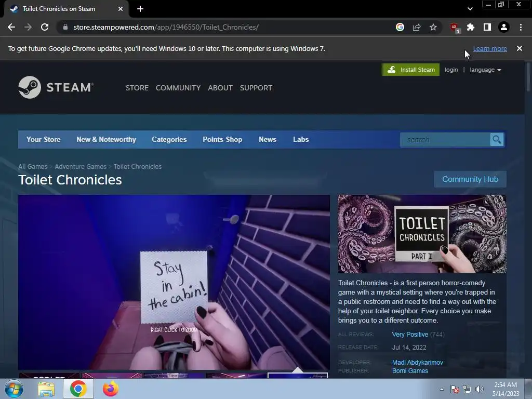Open the News tab
This screenshot has height=399, width=532.
[268, 139]
